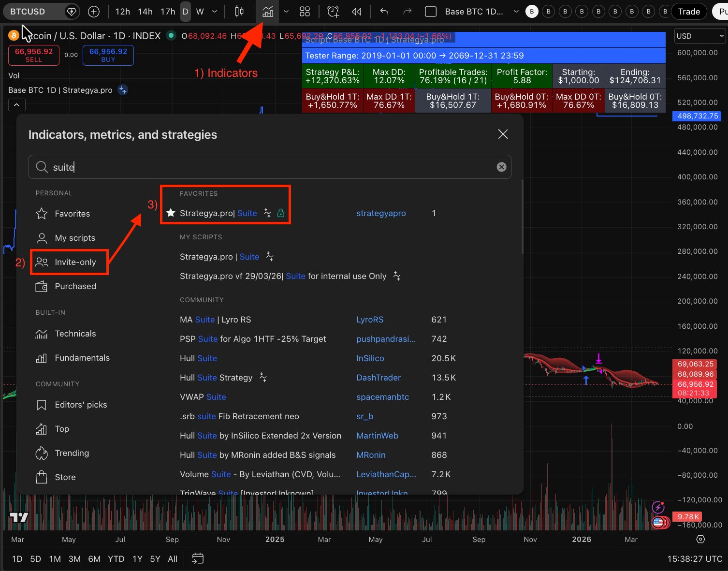The width and height of the screenshot is (728, 571).
Task: Select Strategya.pro vf 29/03/26 internal use script
Action: point(283,276)
